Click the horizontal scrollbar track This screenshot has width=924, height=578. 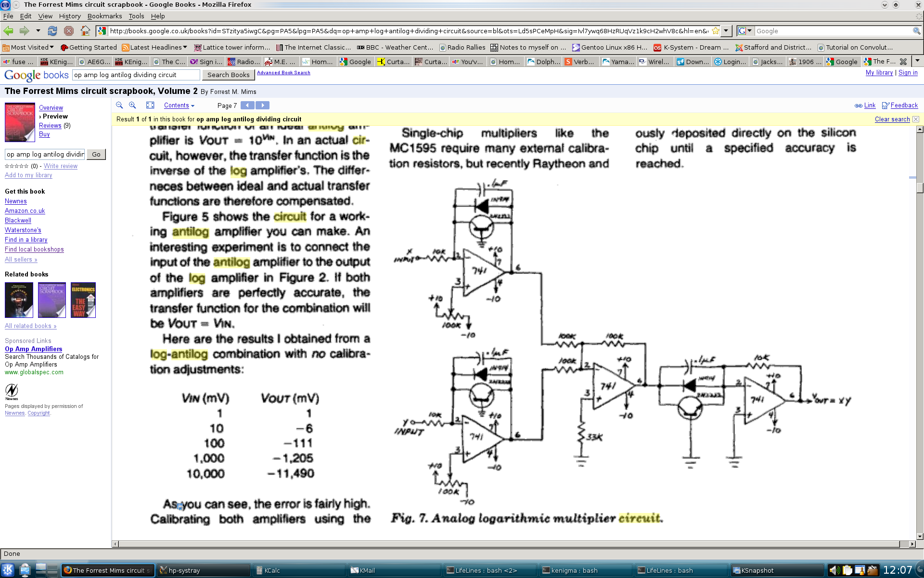coord(509,544)
